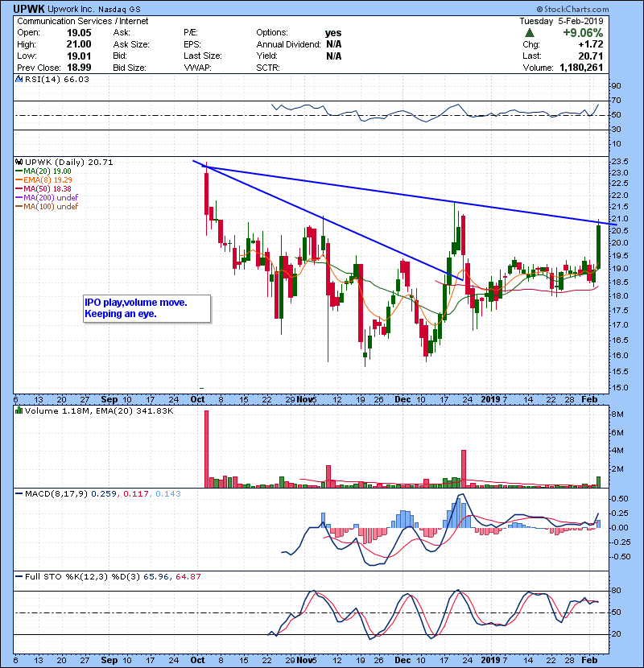This screenshot has width=644, height=668.
Task: Click the '23.5' price axis label
Action: 620,162
